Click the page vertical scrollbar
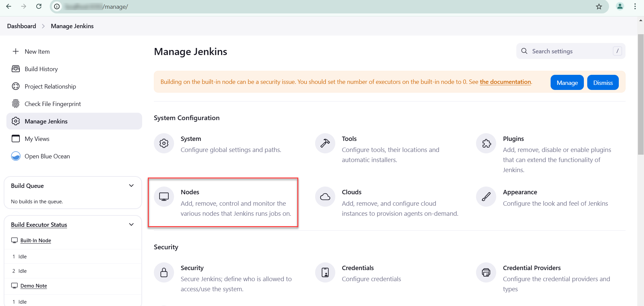 pyautogui.click(x=641, y=94)
